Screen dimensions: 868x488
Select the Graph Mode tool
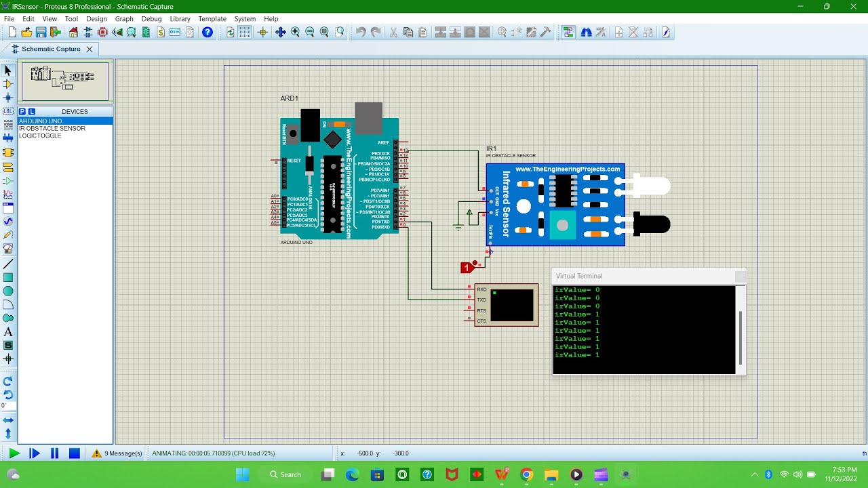[8, 194]
